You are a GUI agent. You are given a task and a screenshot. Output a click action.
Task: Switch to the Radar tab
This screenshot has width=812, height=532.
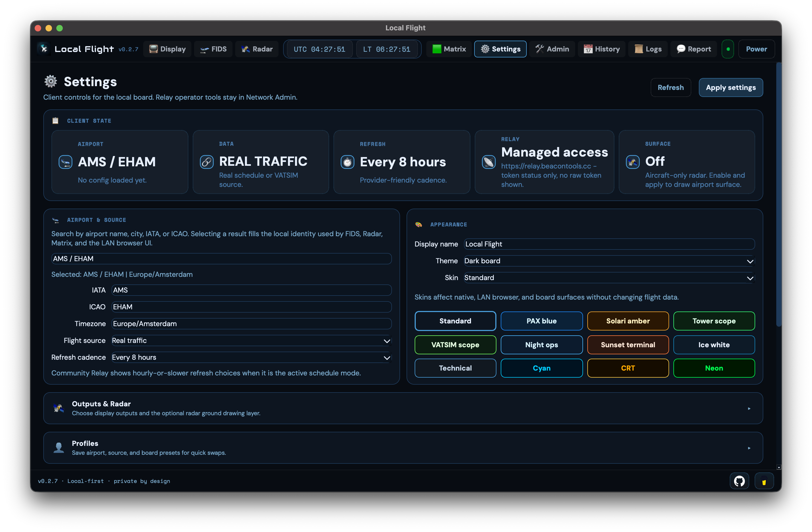pyautogui.click(x=257, y=49)
